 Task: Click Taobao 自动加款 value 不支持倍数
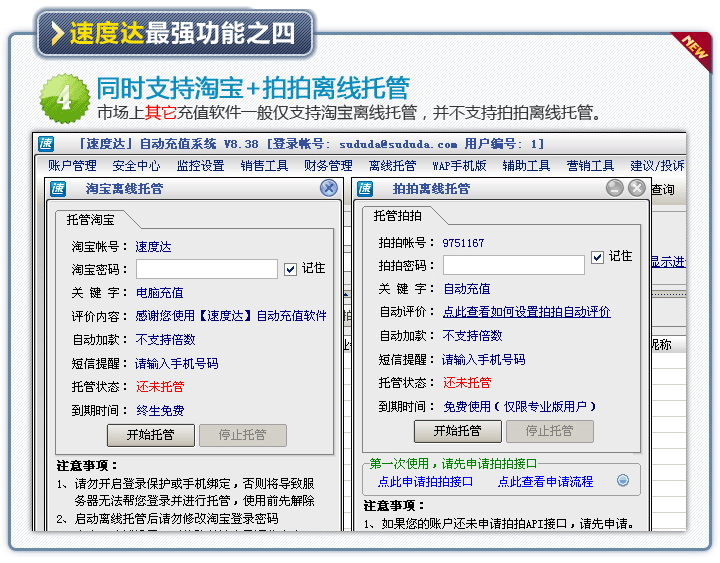click(x=165, y=340)
